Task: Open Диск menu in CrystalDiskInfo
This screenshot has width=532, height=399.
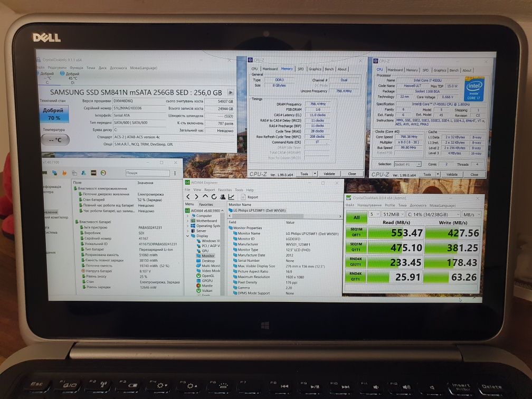Action: pos(102,68)
